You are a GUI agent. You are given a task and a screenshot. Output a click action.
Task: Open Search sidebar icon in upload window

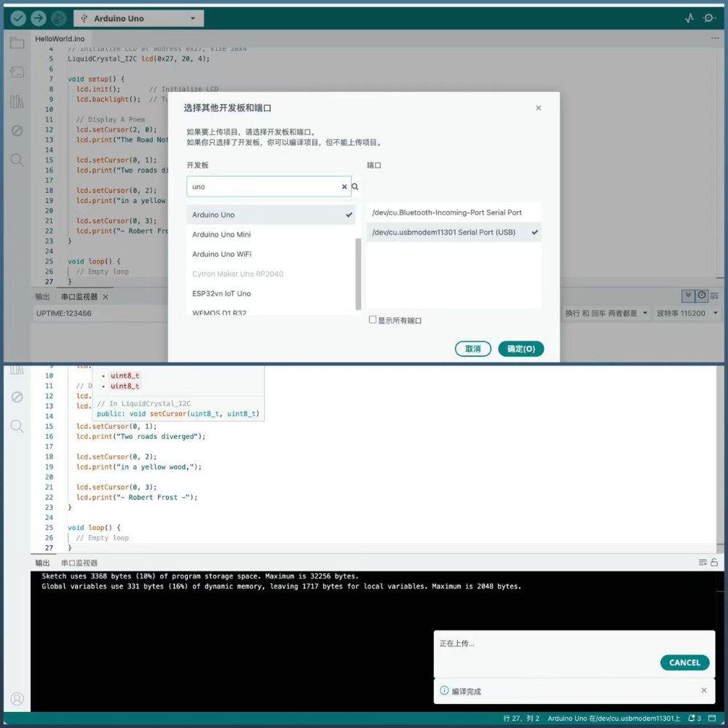(x=17, y=426)
